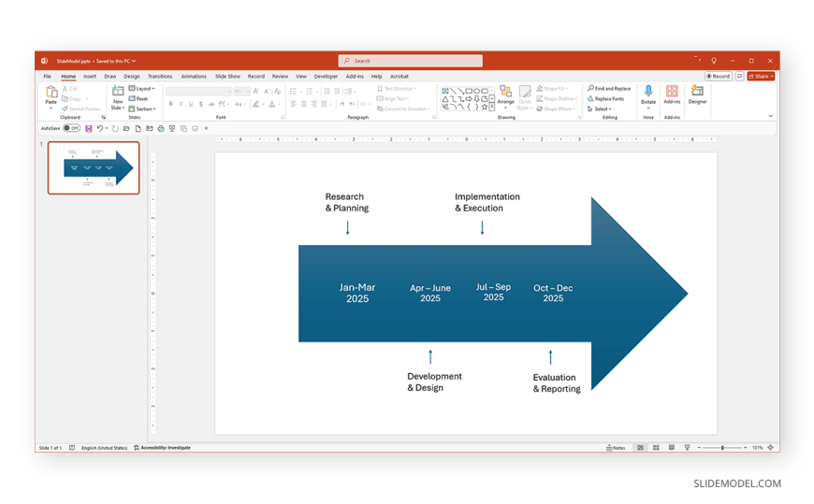Viewport: 814px width, 504px height.
Task: Click the Print icon in the Quick Access Toolbar
Action: click(x=161, y=128)
